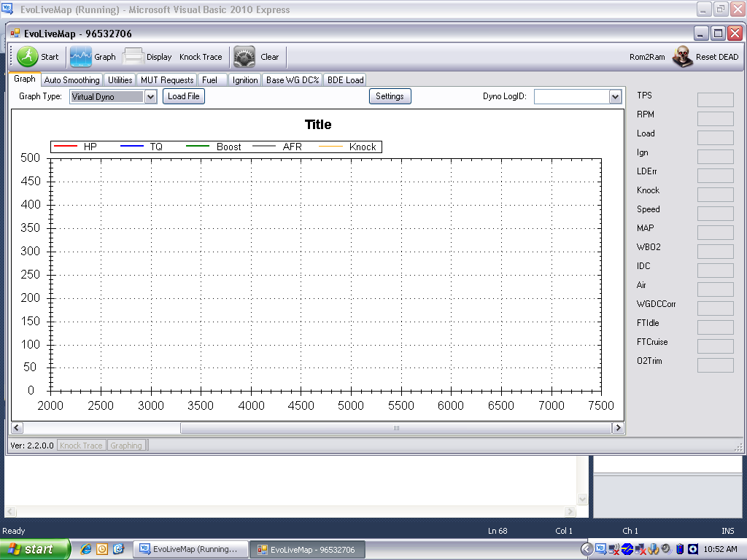
Task: Click the FTCruise value field
Action: (x=715, y=346)
